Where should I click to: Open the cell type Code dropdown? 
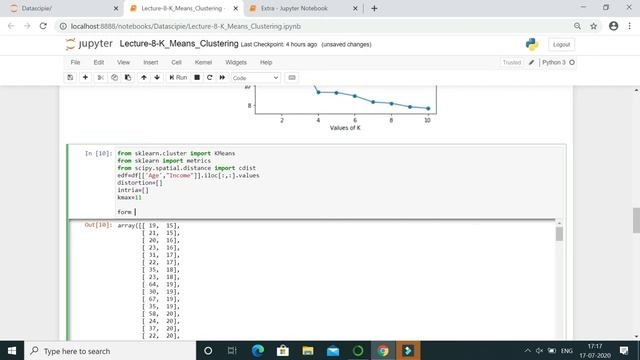click(x=256, y=78)
